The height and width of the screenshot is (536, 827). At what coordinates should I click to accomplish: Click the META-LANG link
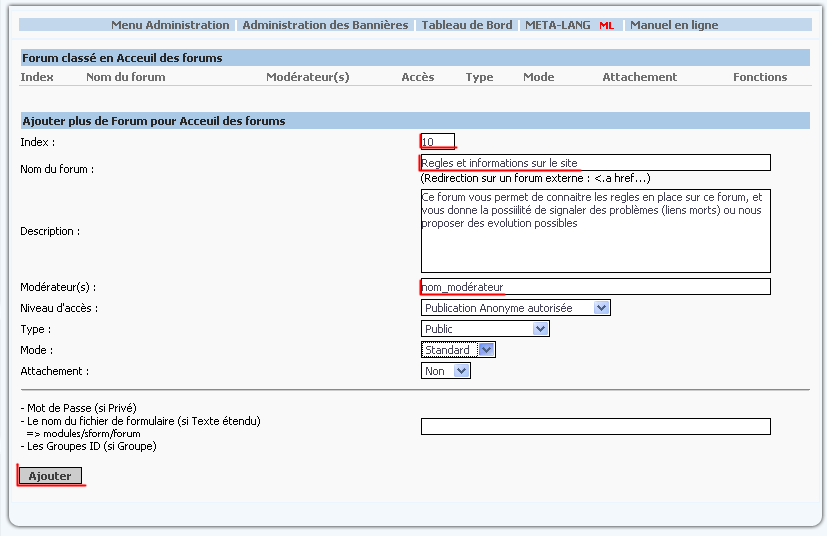pos(558,25)
